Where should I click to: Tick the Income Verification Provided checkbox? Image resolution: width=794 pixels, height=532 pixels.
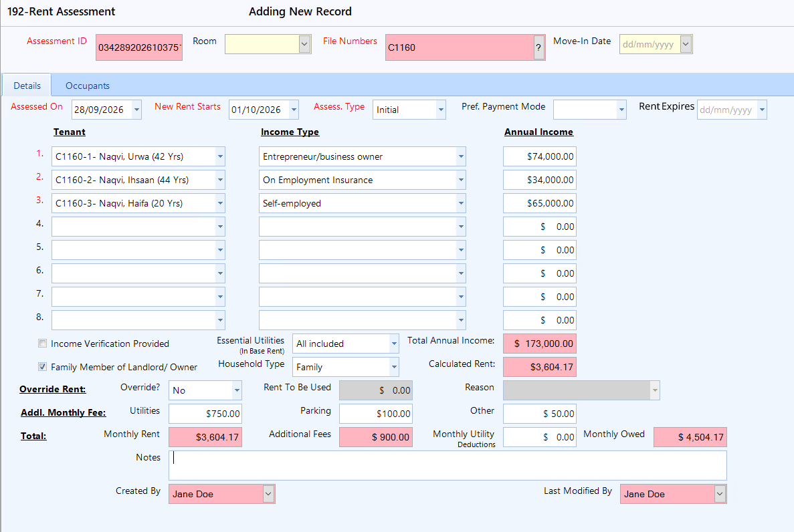coord(43,343)
